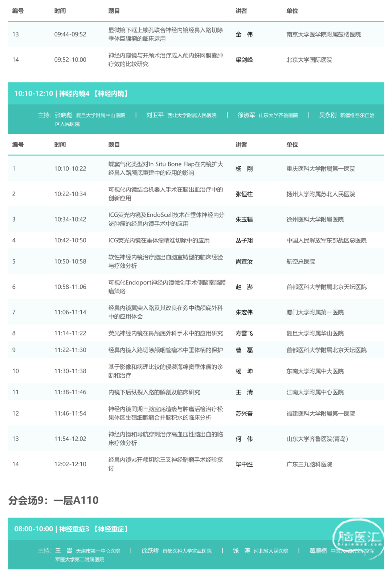This screenshot has height=572, width=392.
Task: Click 江南大学附属中心医院
Action: (x=315, y=392)
